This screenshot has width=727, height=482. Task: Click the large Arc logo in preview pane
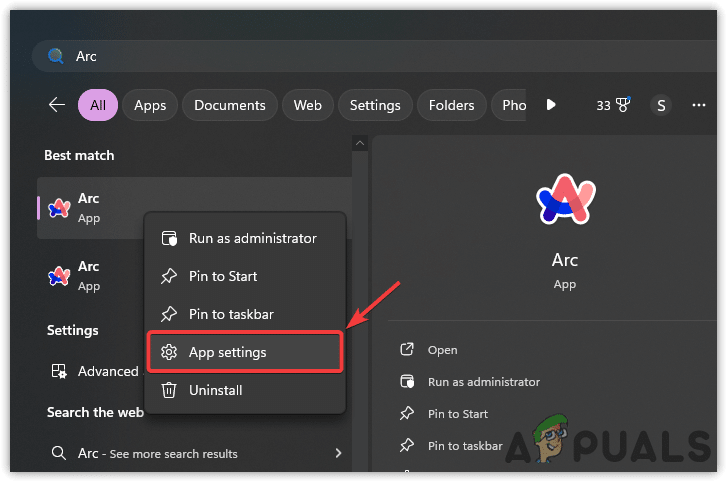[x=565, y=197]
